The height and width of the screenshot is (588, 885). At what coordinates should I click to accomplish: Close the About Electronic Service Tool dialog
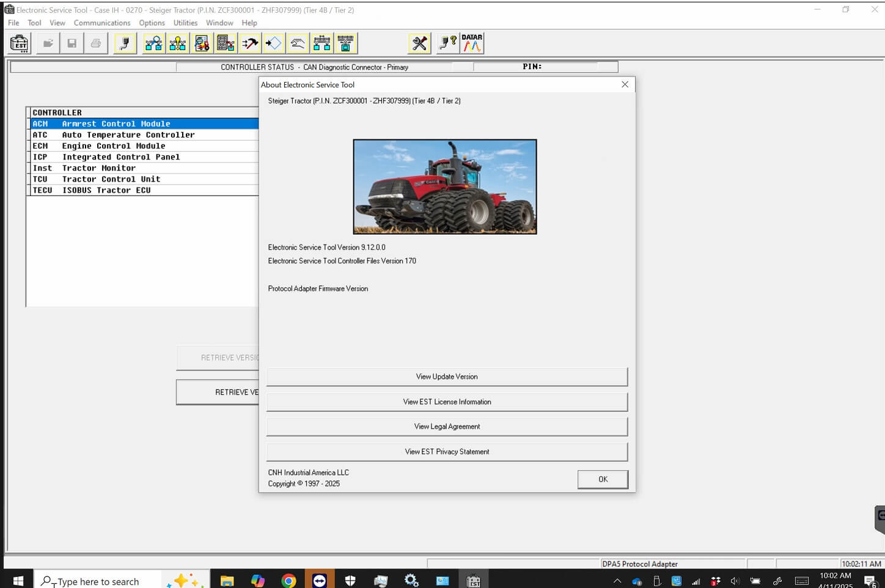pos(625,84)
